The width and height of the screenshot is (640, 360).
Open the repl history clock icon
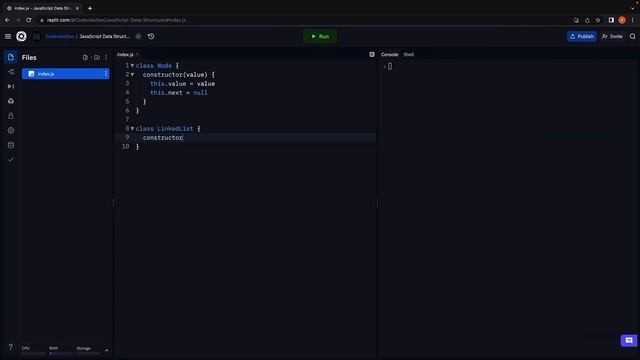[151, 36]
